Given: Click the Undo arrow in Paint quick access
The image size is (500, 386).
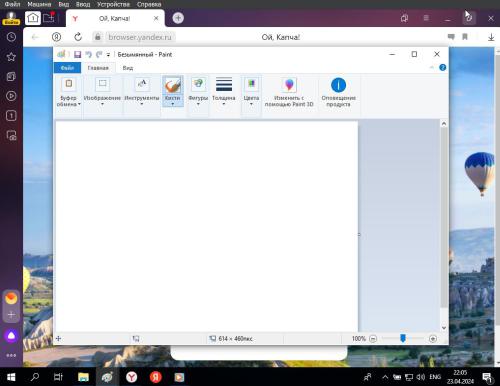Looking at the screenshot, I should 88,54.
